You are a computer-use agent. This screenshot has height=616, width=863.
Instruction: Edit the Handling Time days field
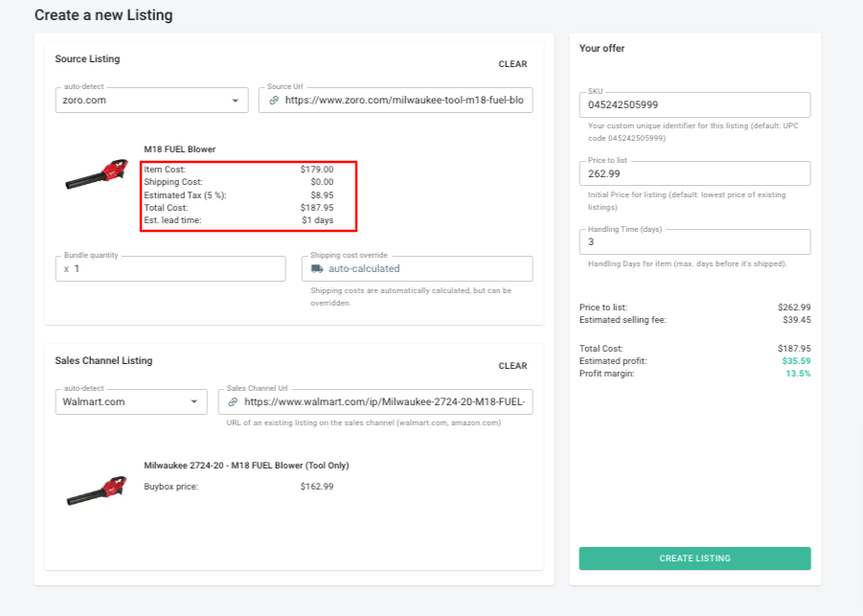click(x=694, y=242)
